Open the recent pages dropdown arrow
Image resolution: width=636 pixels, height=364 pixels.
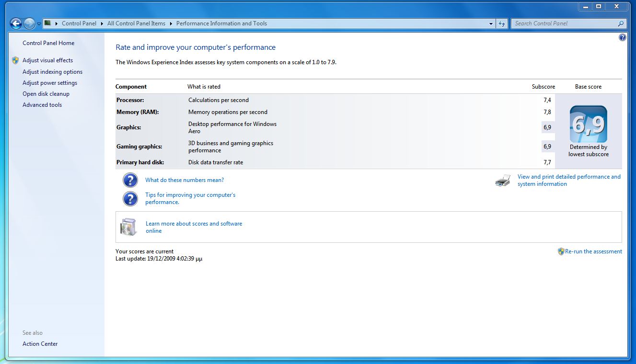click(39, 24)
